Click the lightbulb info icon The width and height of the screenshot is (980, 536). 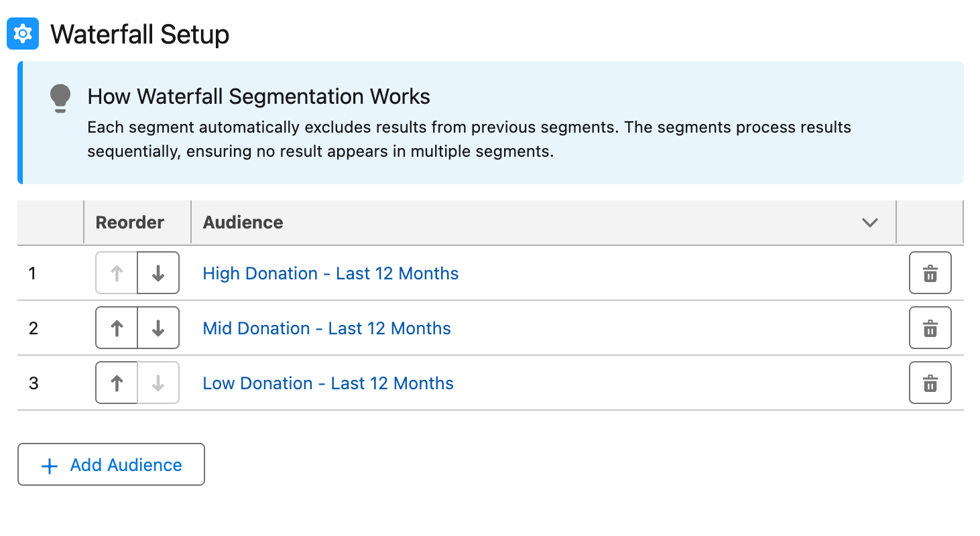coord(60,98)
